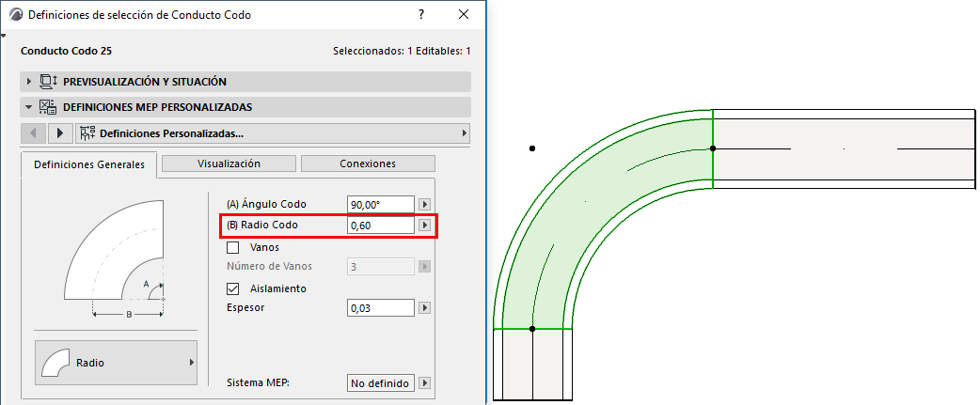
Task: Select the Definiciones Generales tab
Action: [x=88, y=164]
